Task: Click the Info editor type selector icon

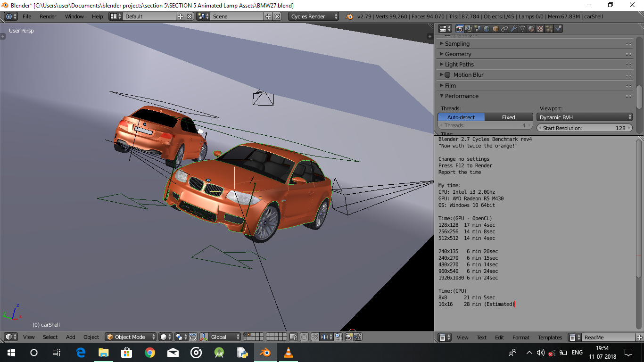Action: pyautogui.click(x=11, y=16)
